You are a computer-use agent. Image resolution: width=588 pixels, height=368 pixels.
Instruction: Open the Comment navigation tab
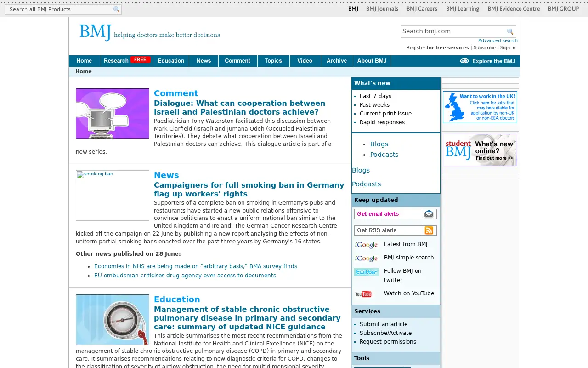tap(237, 61)
